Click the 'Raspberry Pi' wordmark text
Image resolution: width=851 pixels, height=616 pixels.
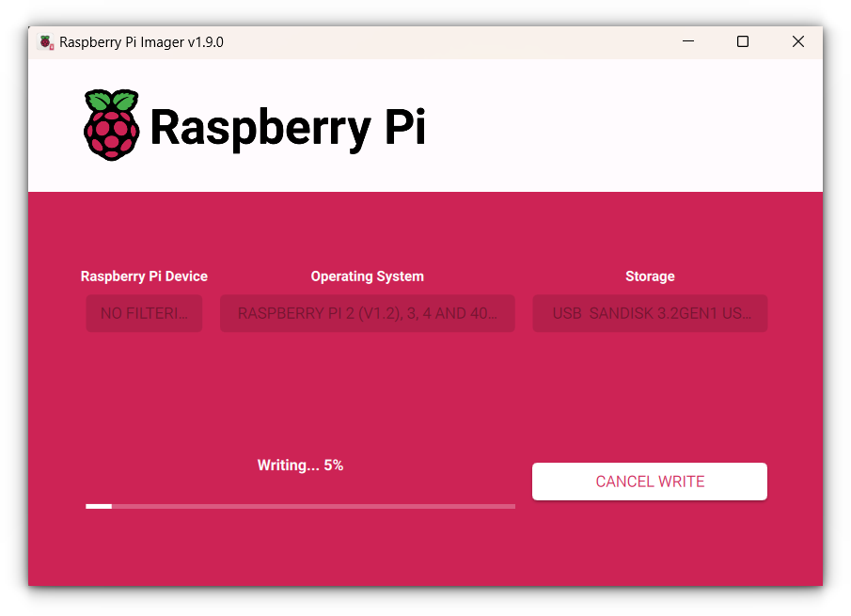click(288, 127)
